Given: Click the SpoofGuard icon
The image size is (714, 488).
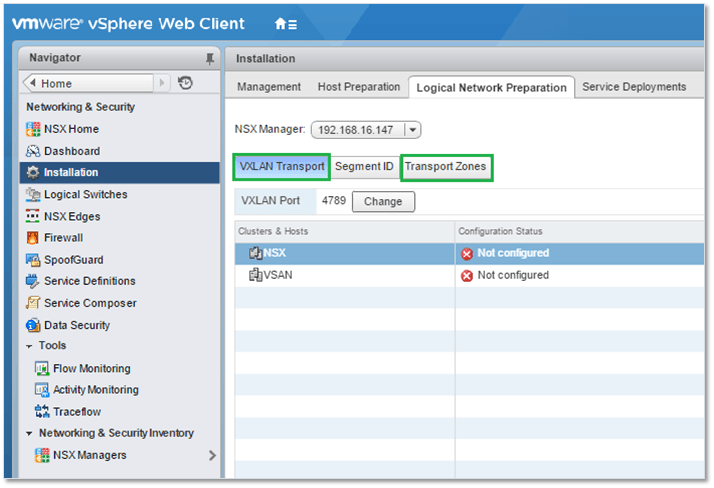Looking at the screenshot, I should tap(33, 260).
